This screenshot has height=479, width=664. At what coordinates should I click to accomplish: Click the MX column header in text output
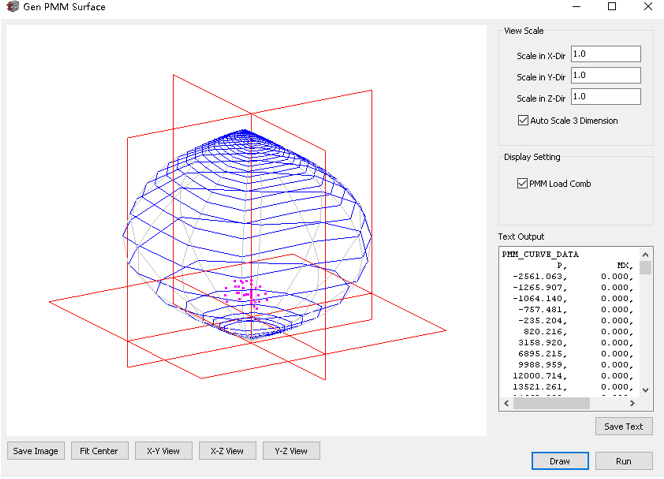click(x=625, y=266)
